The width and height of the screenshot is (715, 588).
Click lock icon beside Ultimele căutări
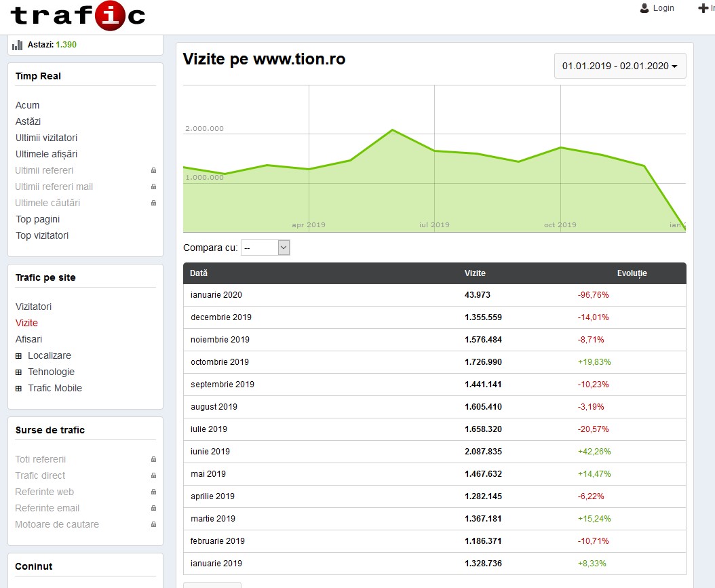(x=153, y=203)
